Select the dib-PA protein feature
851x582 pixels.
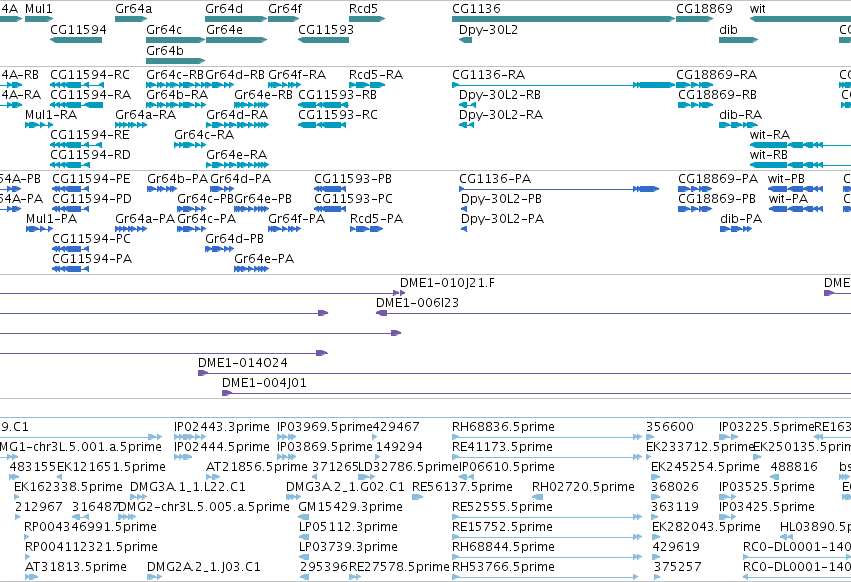[x=736, y=229]
